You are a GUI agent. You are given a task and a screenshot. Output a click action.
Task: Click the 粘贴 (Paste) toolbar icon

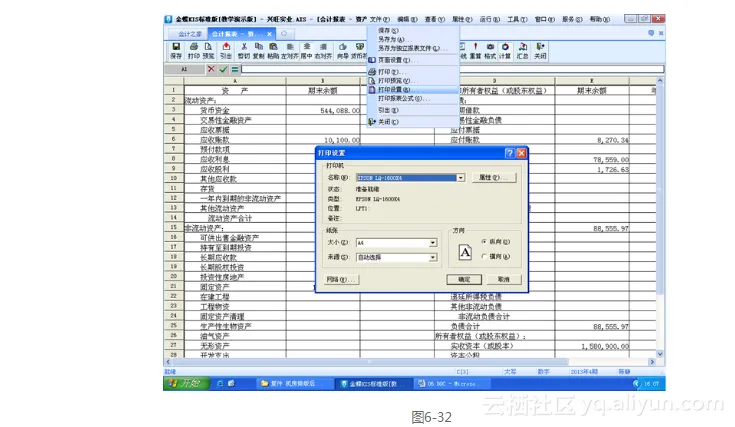273,51
